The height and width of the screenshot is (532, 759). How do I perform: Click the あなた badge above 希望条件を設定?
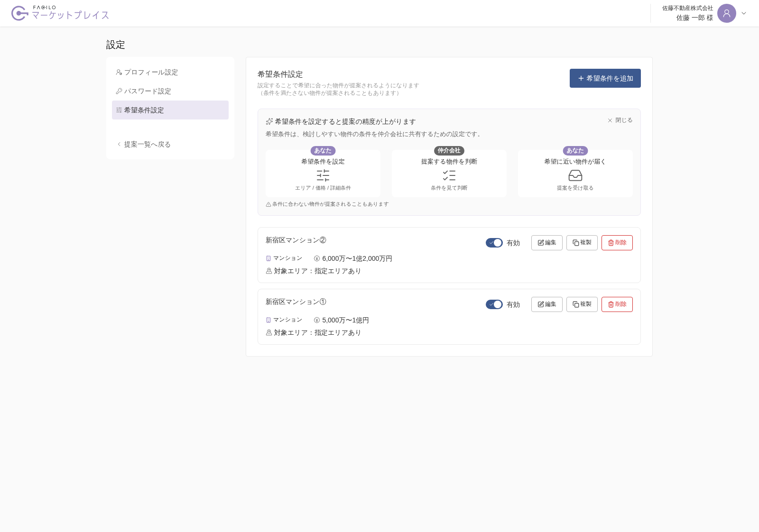pos(323,151)
